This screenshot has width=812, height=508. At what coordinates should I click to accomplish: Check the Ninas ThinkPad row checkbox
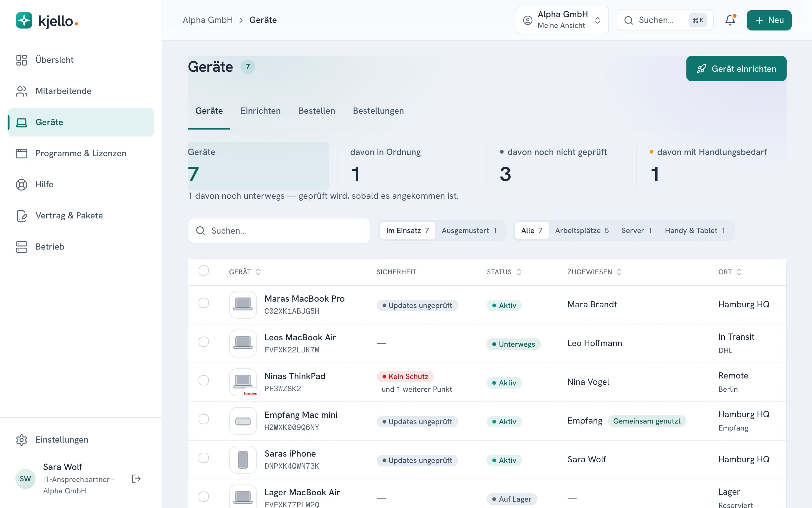click(204, 380)
